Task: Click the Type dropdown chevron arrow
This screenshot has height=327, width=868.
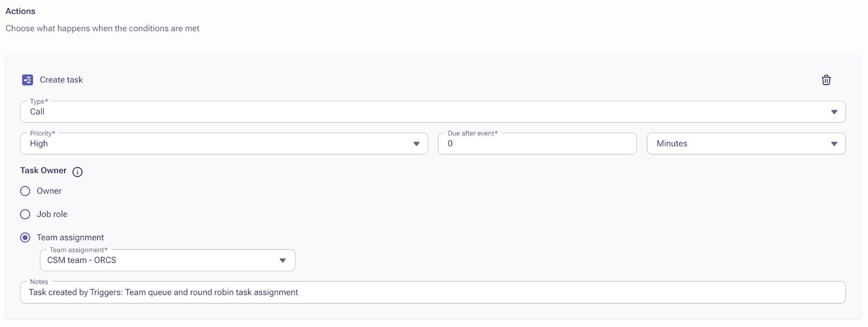Action: click(834, 111)
